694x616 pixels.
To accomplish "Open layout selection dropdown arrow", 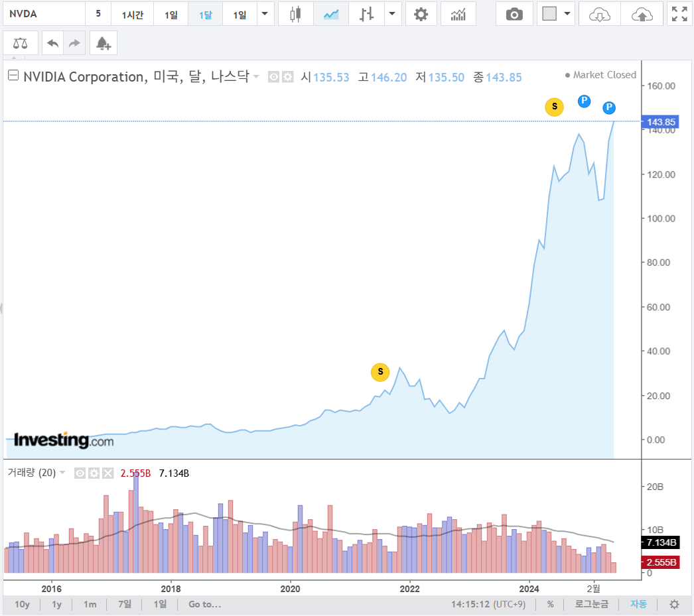I will point(567,14).
